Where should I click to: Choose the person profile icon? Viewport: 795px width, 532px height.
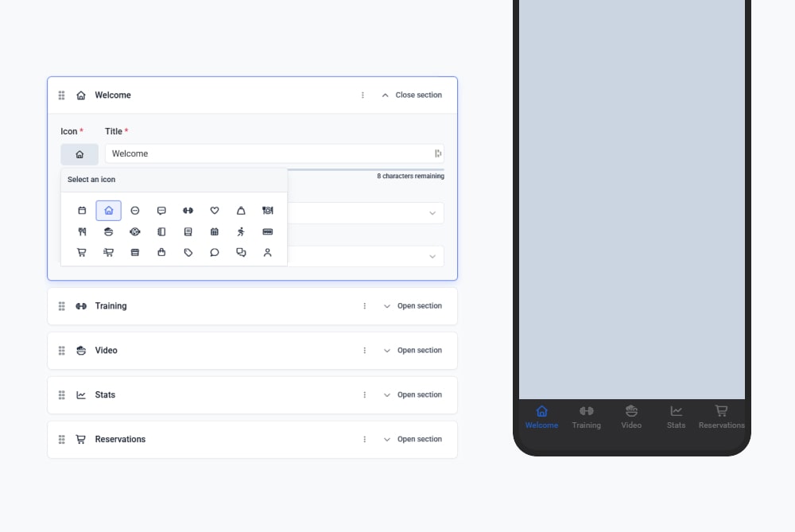(268, 252)
